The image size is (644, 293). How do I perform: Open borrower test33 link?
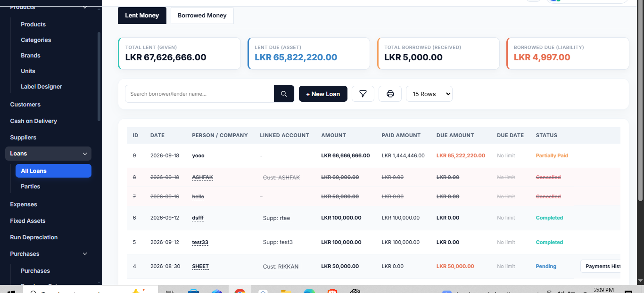(x=200, y=242)
